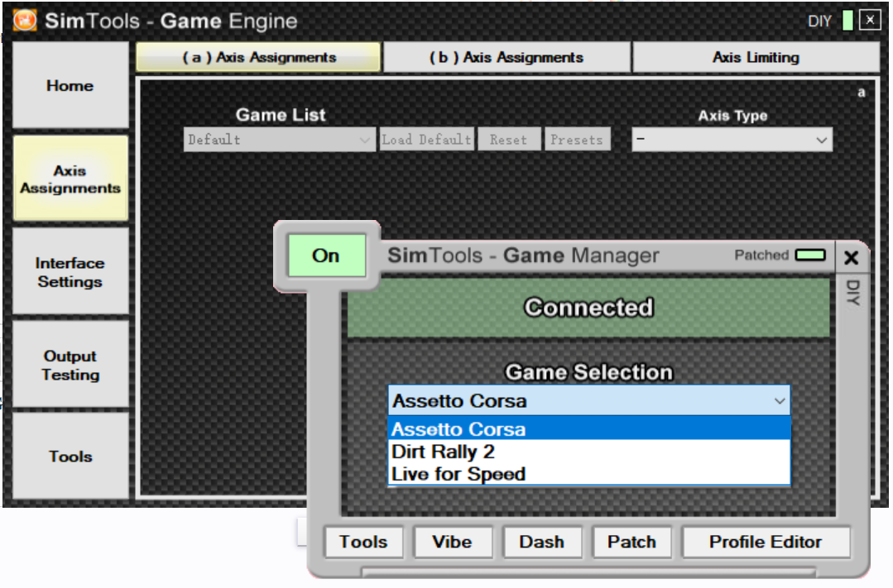Screen dimensions: 893x588
Task: Launch the Profile Editor
Action: pos(766,542)
